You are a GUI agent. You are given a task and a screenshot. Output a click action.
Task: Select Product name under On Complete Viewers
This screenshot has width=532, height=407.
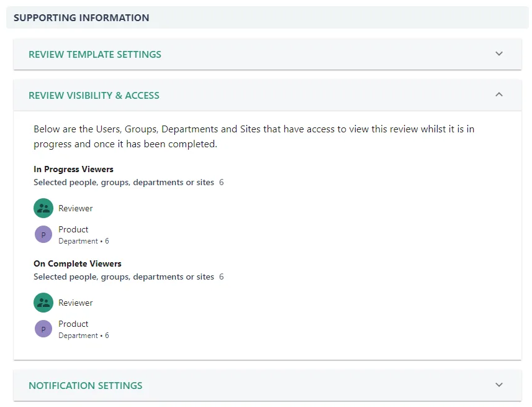73,324
